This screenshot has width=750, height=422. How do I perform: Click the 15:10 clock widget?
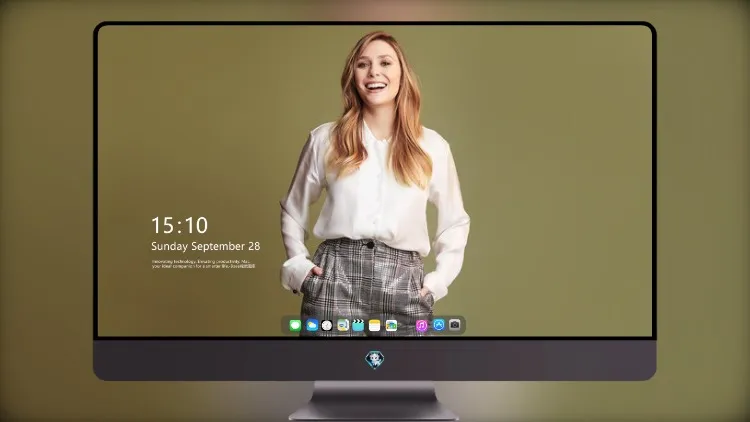click(x=179, y=225)
